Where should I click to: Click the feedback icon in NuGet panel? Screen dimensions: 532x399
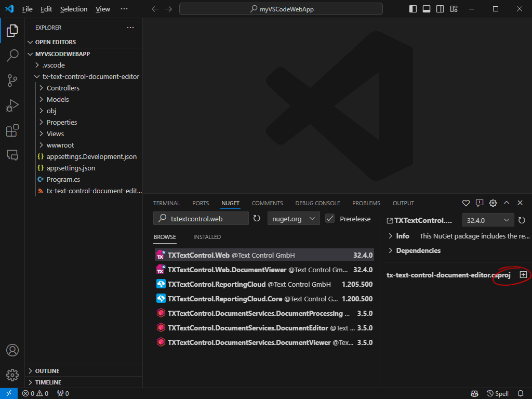click(480, 203)
